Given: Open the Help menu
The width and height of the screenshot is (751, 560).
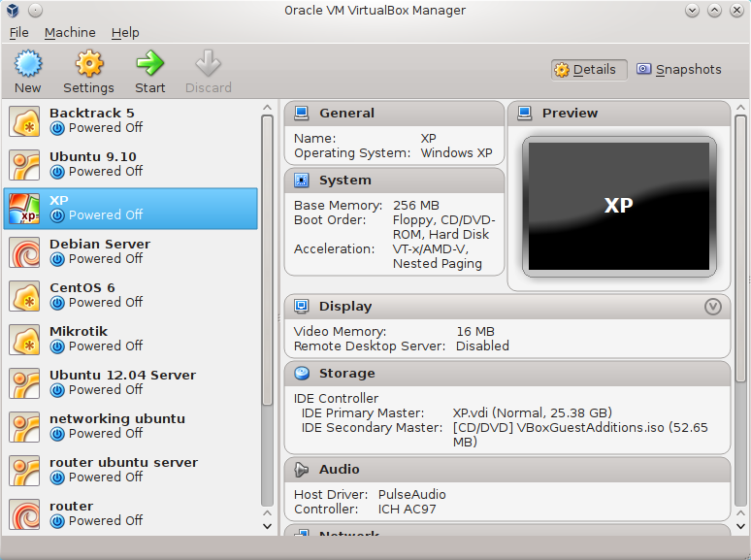Looking at the screenshot, I should [125, 33].
